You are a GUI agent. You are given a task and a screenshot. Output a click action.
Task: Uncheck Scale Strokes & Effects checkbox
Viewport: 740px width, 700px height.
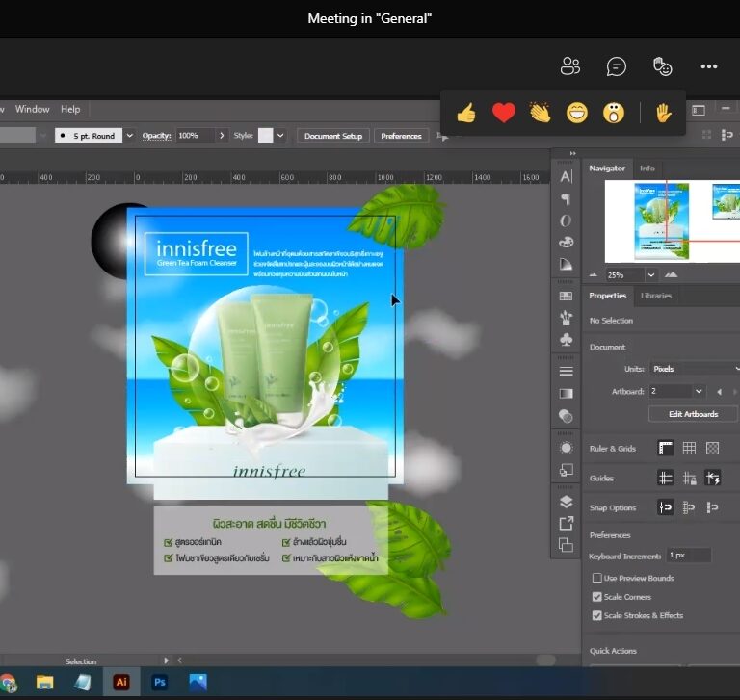pyautogui.click(x=597, y=615)
